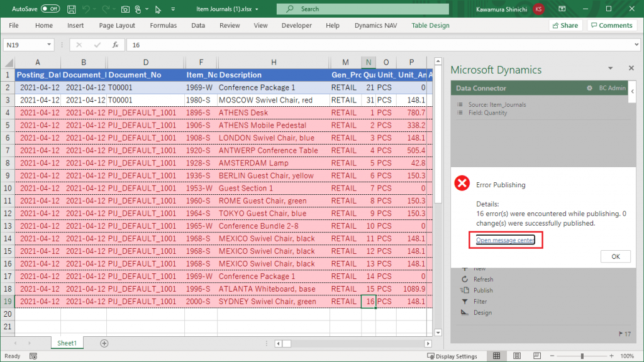Adjust the zoom slider handle
Viewport: 644px width, 362px height.
pos(582,356)
